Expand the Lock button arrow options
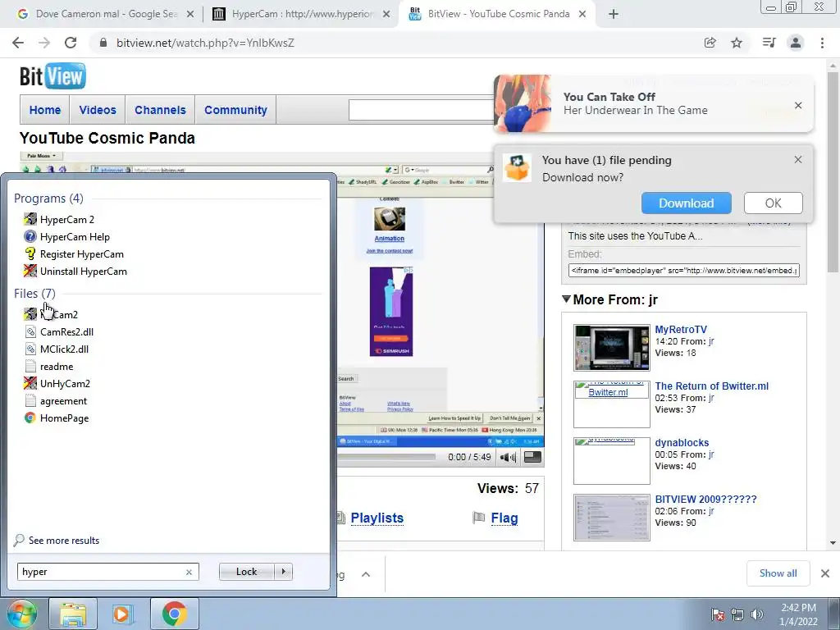840x630 pixels. tap(284, 572)
